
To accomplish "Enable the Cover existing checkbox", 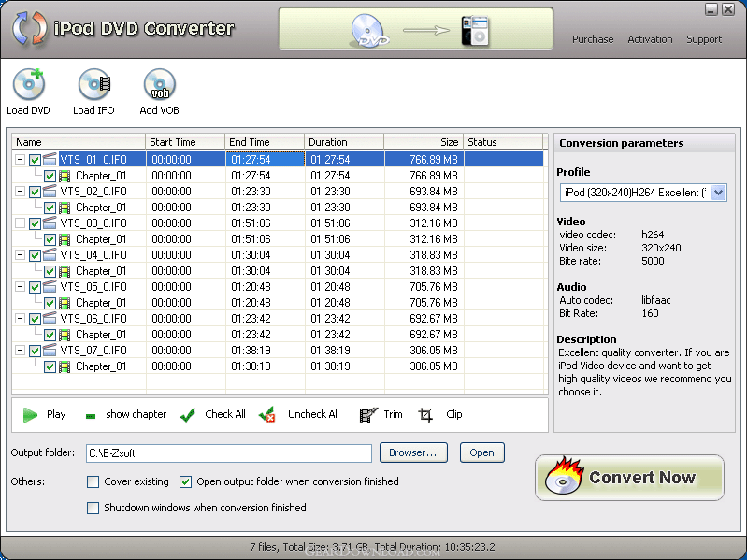I will click(93, 481).
